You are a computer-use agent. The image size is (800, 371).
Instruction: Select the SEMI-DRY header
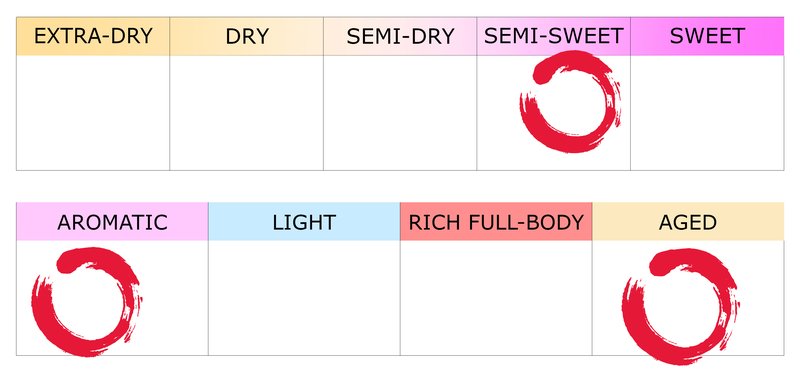tap(400, 36)
